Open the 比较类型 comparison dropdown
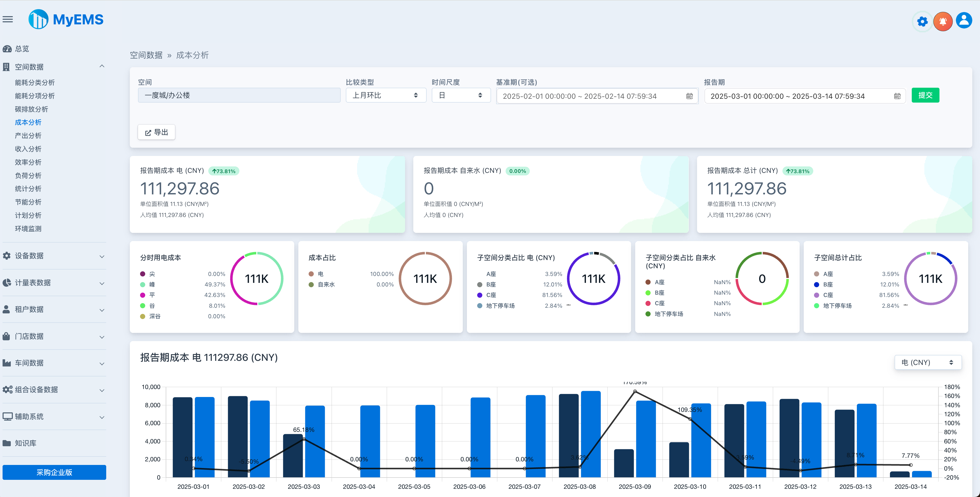The image size is (980, 497). coord(385,95)
